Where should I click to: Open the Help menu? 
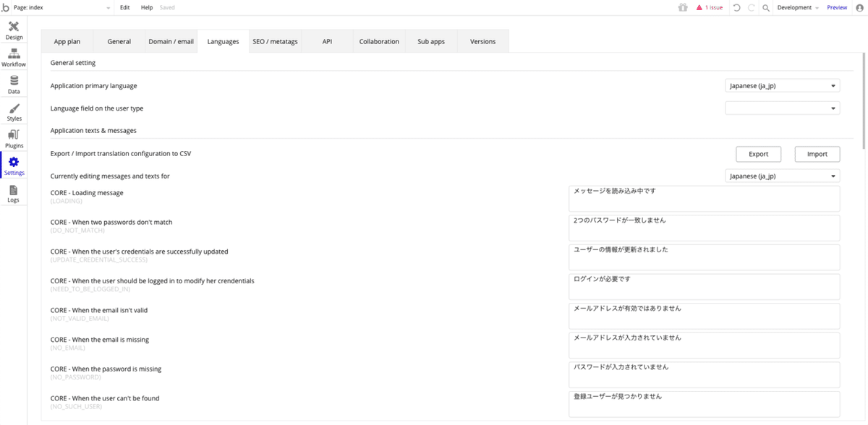point(147,7)
